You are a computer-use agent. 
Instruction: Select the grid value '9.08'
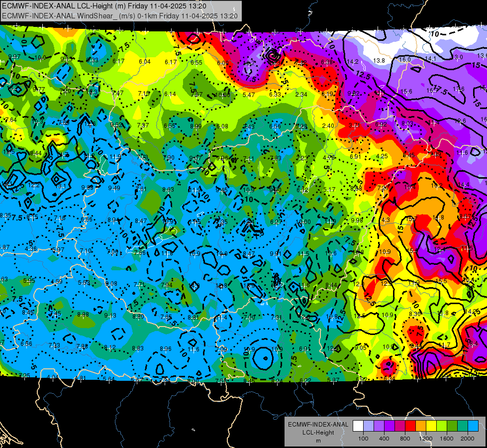pyautogui.click(x=111, y=284)
